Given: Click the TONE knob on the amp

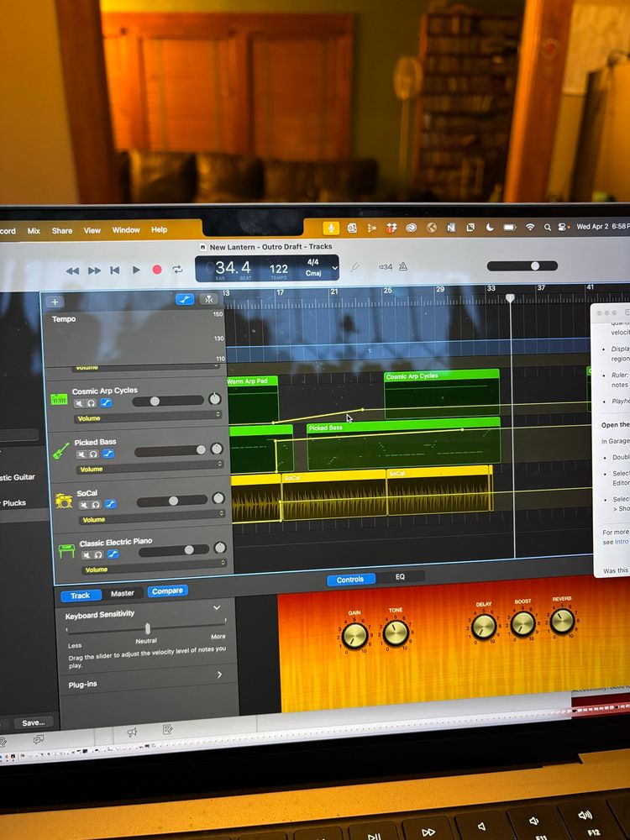Looking at the screenshot, I should [396, 633].
